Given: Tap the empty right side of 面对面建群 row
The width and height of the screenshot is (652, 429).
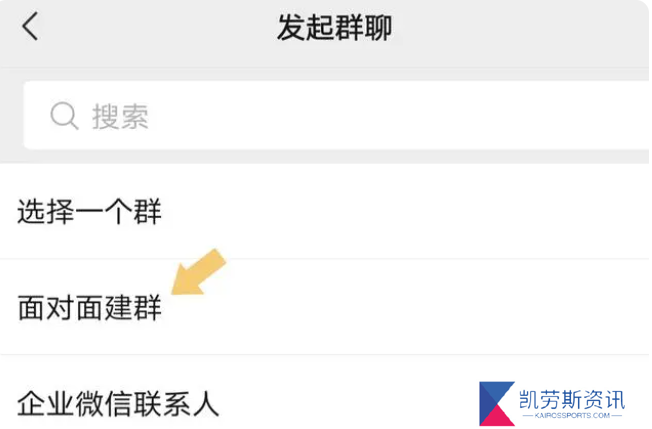Looking at the screenshot, I should pyautogui.click(x=457, y=307).
